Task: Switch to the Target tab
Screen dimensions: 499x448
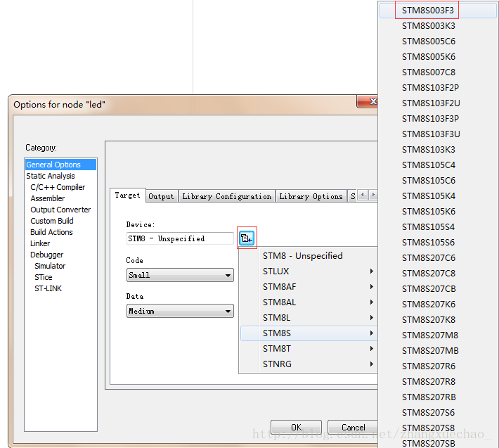Action: [x=128, y=196]
